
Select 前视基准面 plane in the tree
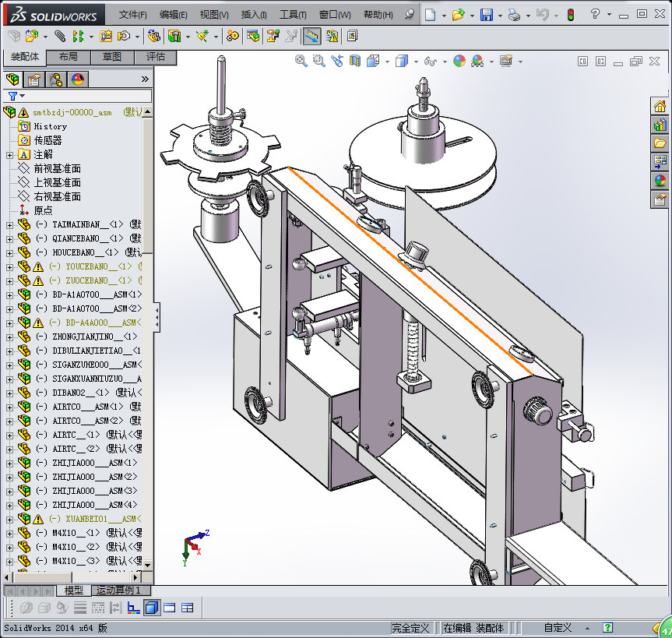point(57,168)
